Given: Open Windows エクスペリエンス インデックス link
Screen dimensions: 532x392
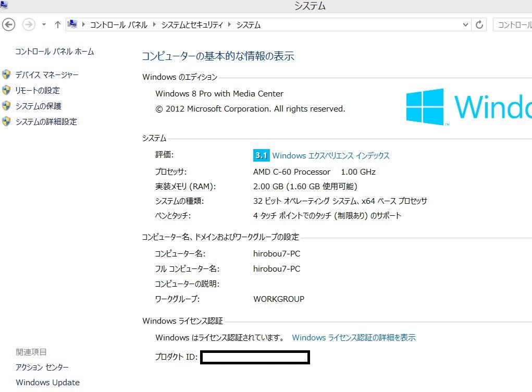Looking at the screenshot, I should click(x=331, y=155).
